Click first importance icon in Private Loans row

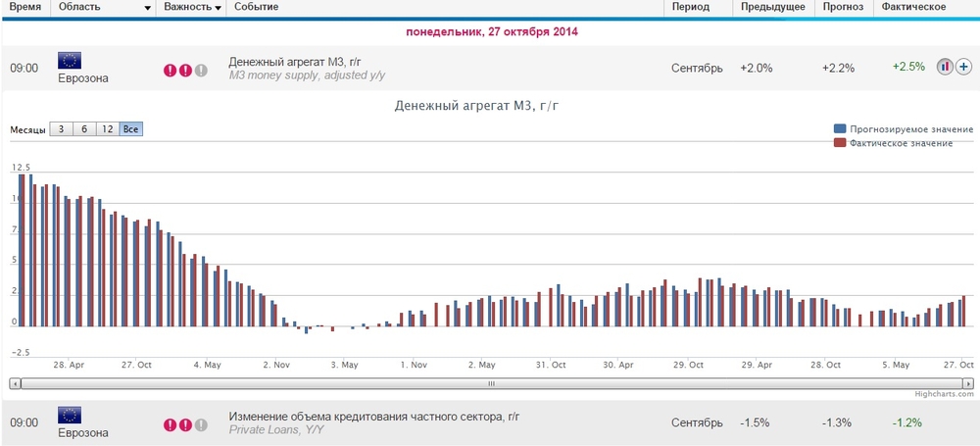pos(170,425)
